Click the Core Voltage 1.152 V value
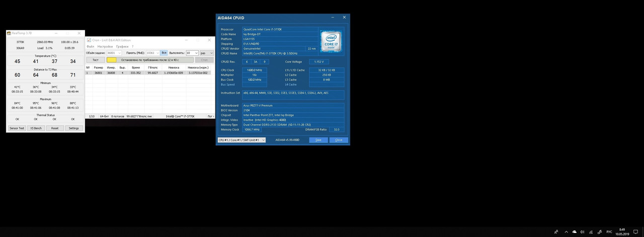The image size is (644, 237). click(319, 61)
